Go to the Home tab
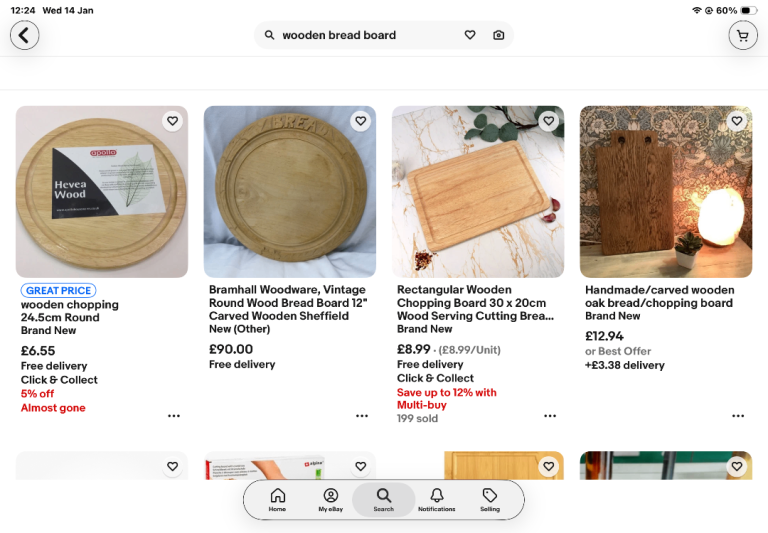 277,499
